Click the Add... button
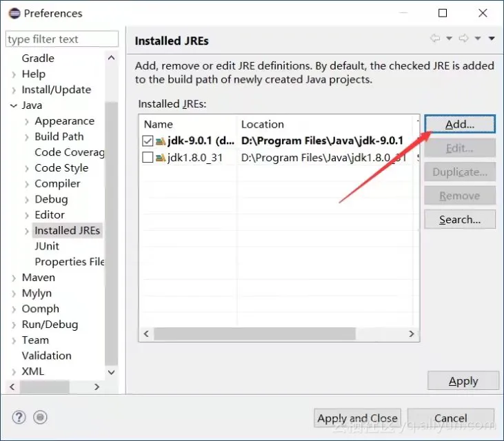 [460, 124]
